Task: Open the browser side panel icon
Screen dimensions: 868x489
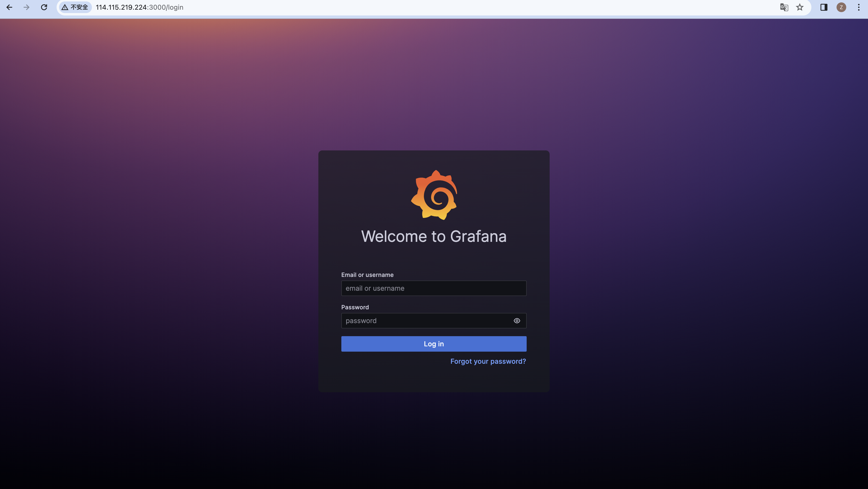Action: 824,7
